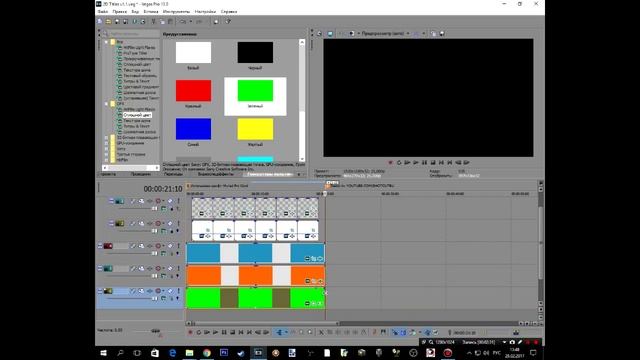Image resolution: width=640 pixels, height=360 pixels.
Task: Click Pause under the preview window
Action: click(424, 162)
